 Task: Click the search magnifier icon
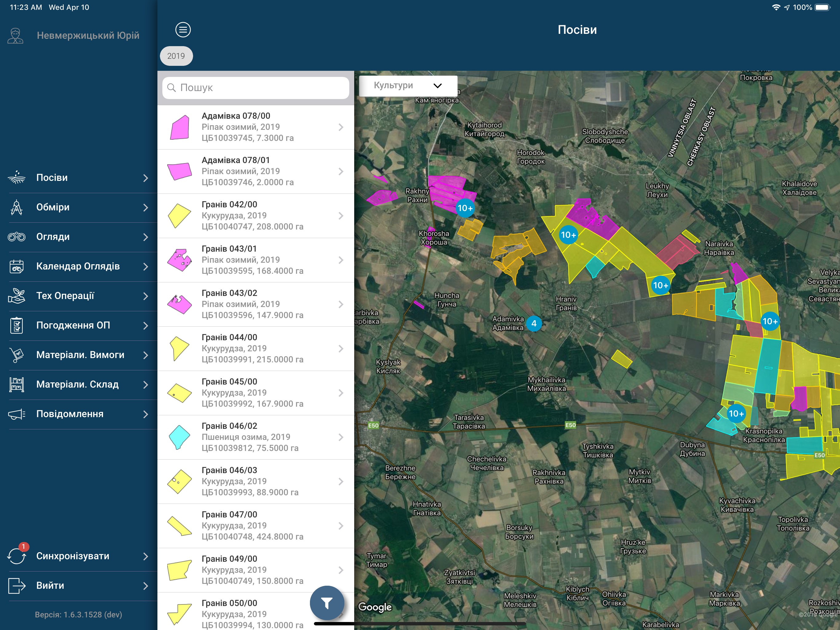(171, 88)
